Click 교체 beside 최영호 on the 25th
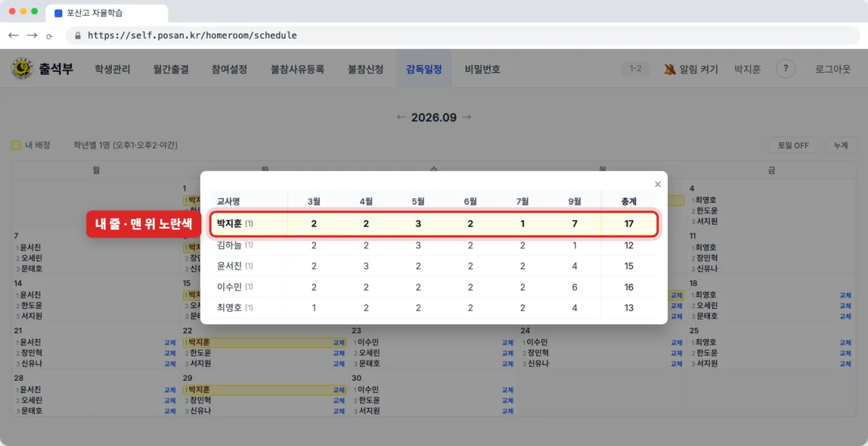The image size is (868, 446). pos(845,343)
